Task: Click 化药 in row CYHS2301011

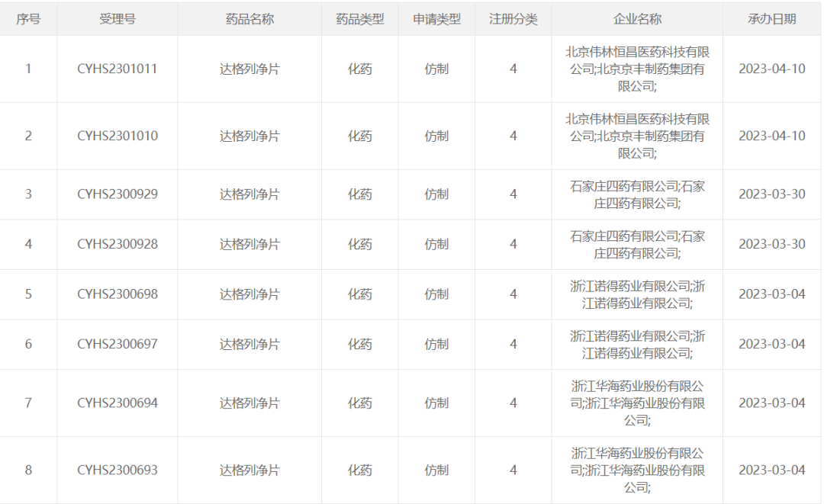Action: point(360,69)
